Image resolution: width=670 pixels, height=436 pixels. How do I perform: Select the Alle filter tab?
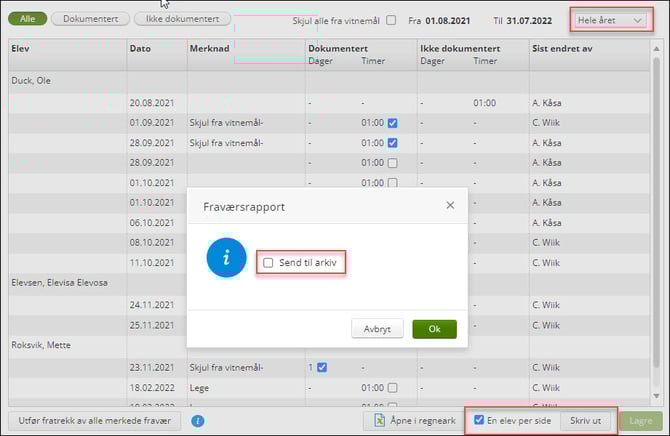pos(26,19)
